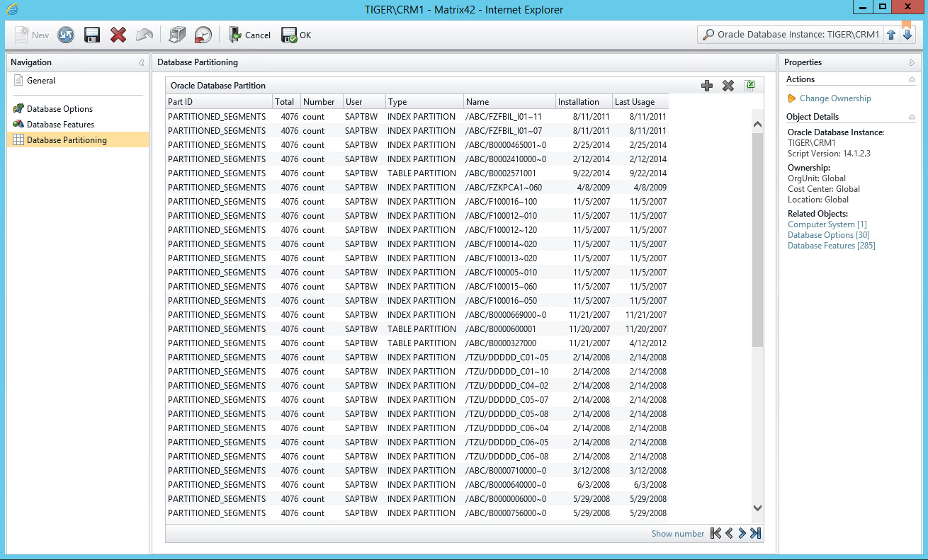Screen dimensions: 928x560
Task: Add a new partition with plus icon
Action: click(x=706, y=86)
